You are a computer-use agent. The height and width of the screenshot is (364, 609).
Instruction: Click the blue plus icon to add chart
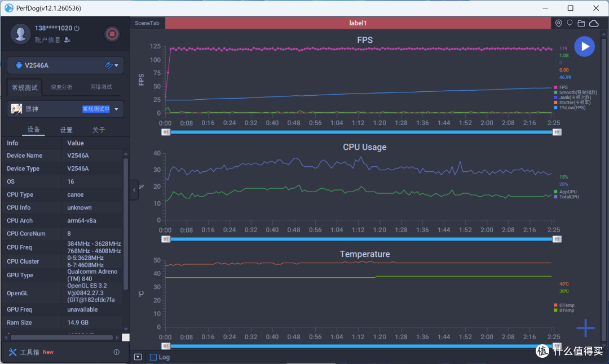(585, 328)
